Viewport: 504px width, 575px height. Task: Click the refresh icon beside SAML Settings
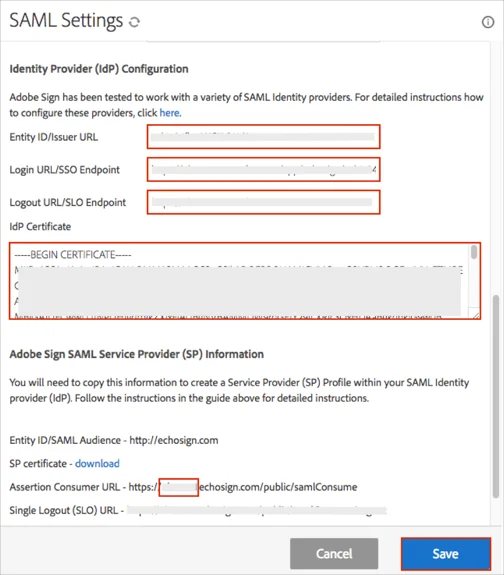134,22
